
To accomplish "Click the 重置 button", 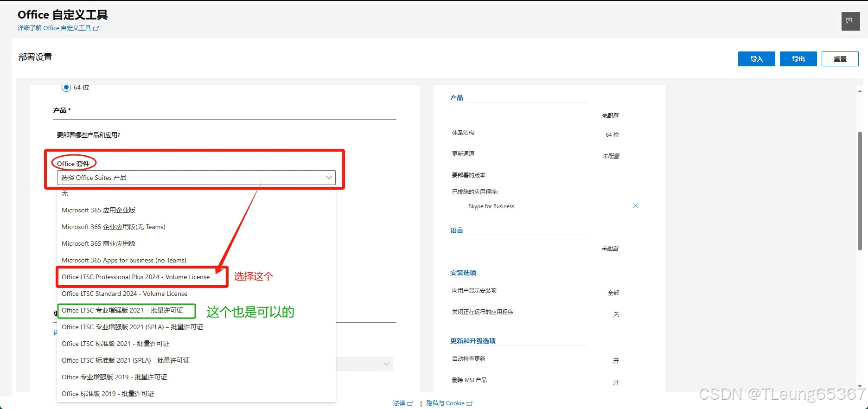I will point(840,59).
